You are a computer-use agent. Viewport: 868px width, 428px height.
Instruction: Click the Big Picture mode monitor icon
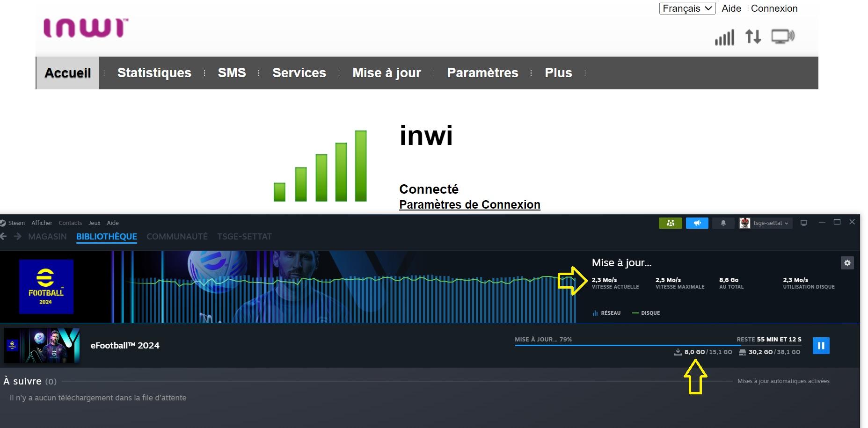(x=804, y=223)
